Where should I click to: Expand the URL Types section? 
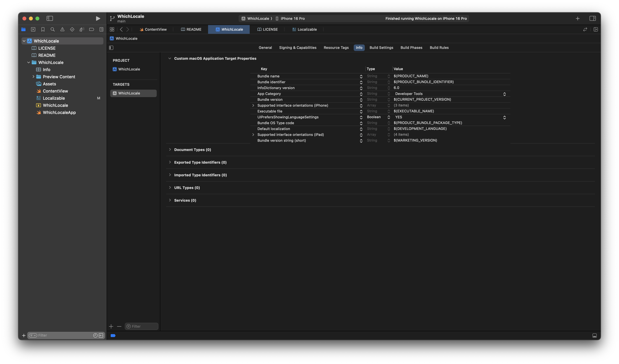click(x=170, y=187)
